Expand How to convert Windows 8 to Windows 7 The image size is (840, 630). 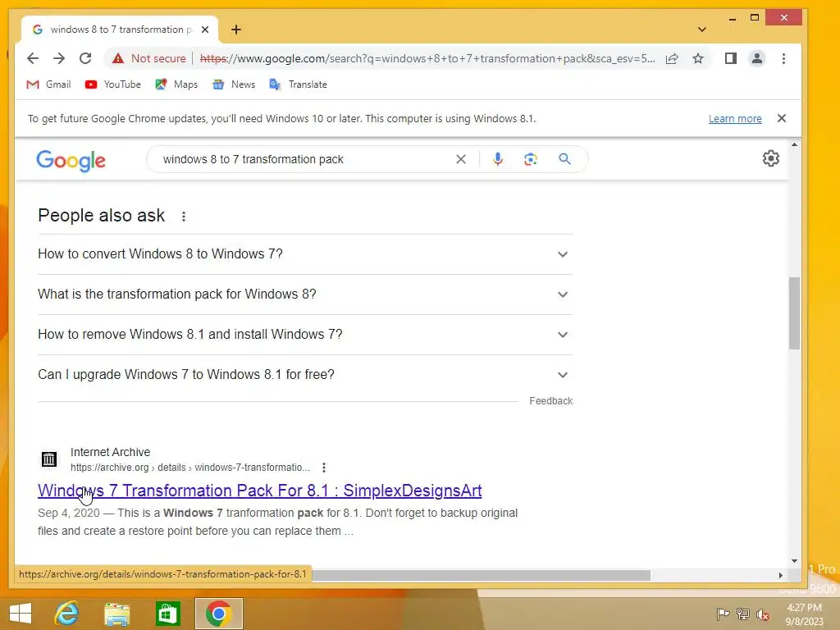(x=305, y=254)
